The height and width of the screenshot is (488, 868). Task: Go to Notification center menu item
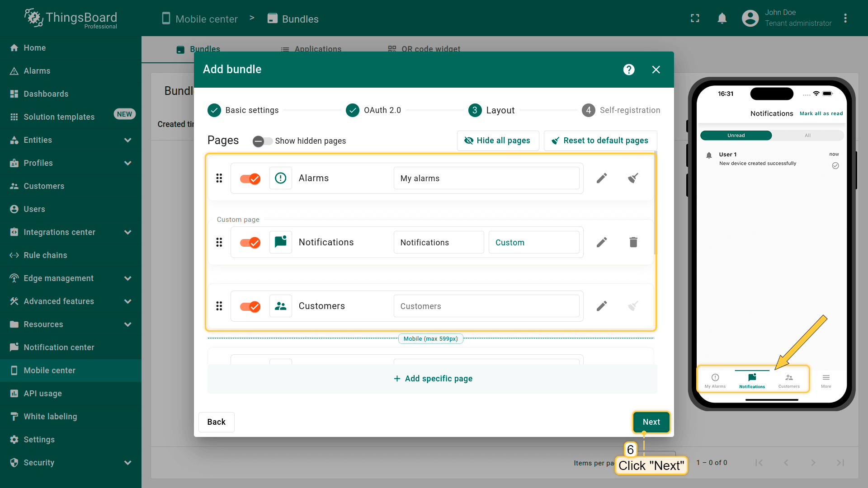pos(59,347)
